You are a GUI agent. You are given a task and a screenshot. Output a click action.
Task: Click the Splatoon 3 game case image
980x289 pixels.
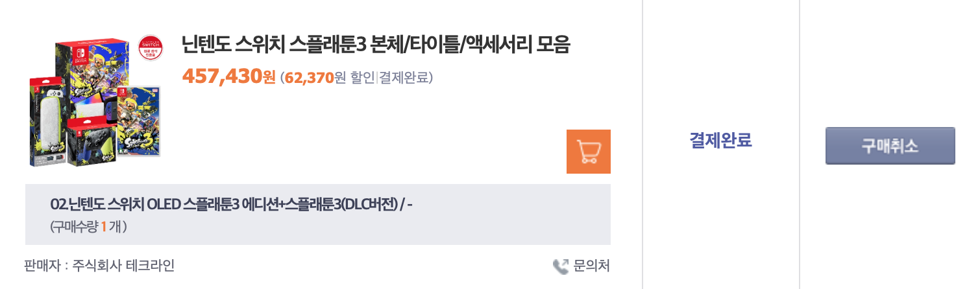pos(140,120)
